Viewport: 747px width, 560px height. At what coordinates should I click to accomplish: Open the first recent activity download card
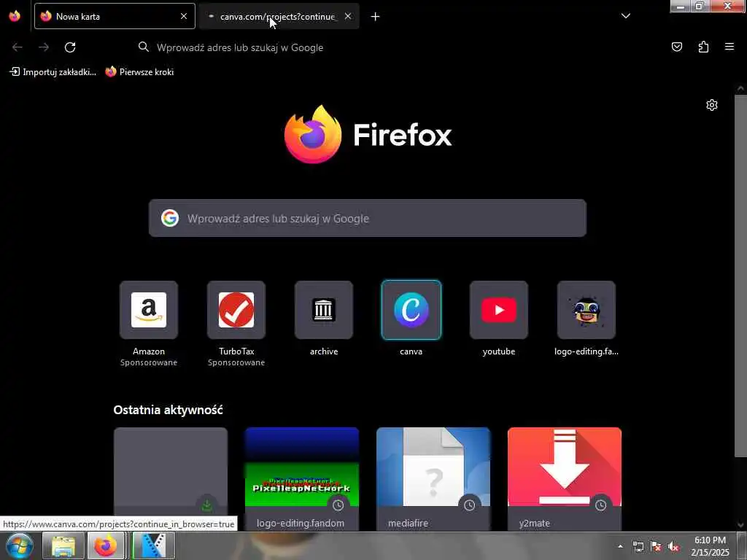[x=171, y=478]
